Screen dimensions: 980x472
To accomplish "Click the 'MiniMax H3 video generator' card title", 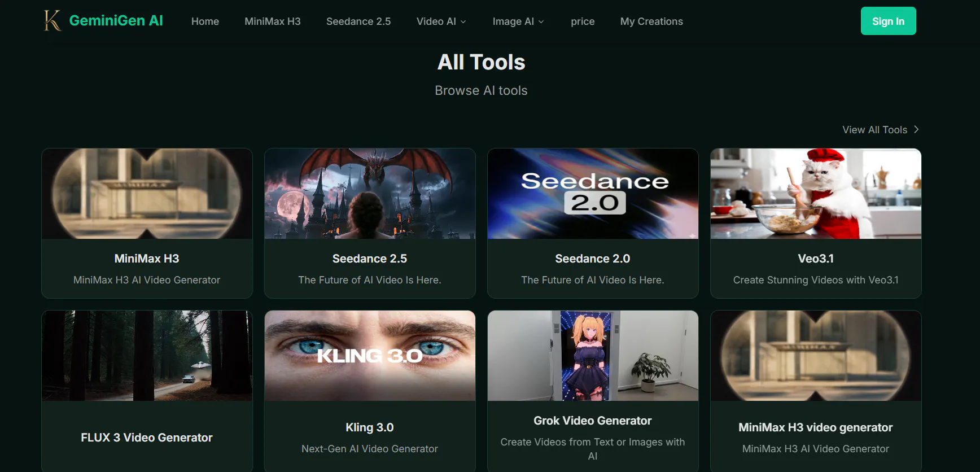I will pyautogui.click(x=816, y=427).
